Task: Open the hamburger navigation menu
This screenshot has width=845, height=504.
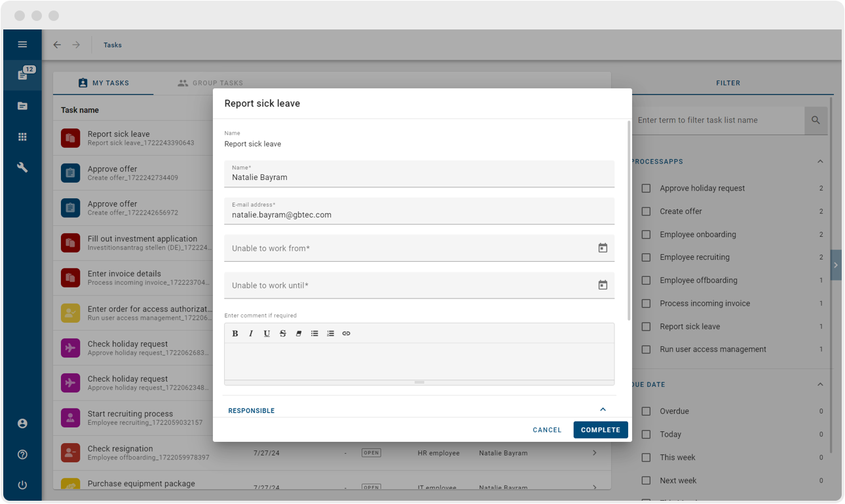Action: (x=22, y=45)
